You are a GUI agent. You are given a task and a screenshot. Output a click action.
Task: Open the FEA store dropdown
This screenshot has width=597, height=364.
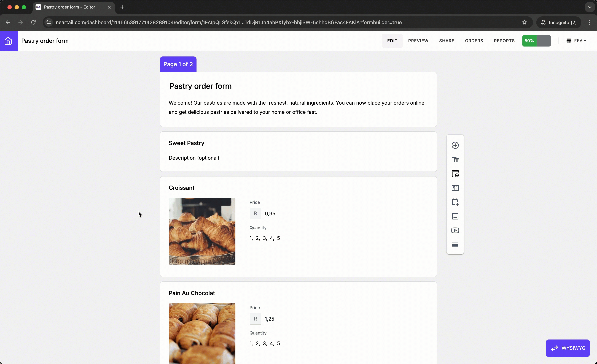click(576, 41)
